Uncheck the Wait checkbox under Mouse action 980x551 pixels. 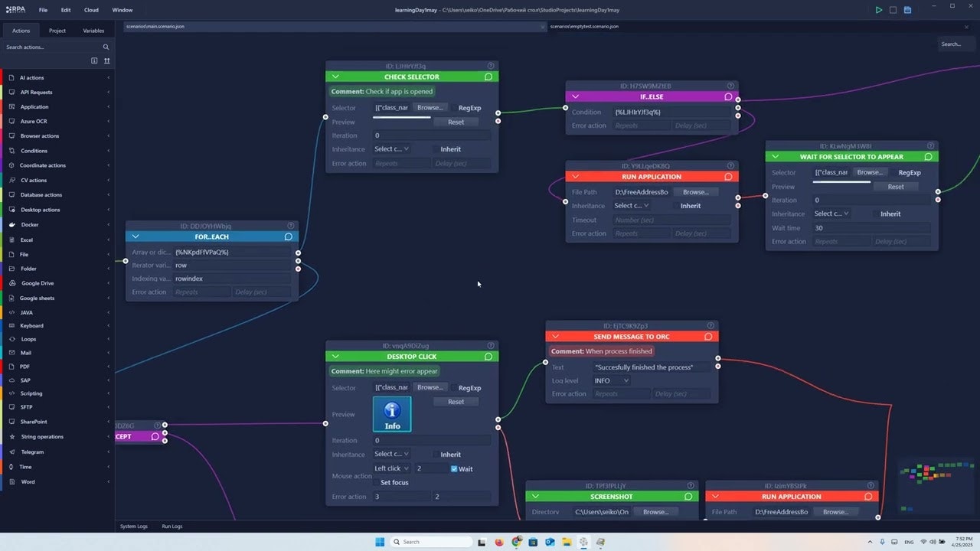(455, 468)
